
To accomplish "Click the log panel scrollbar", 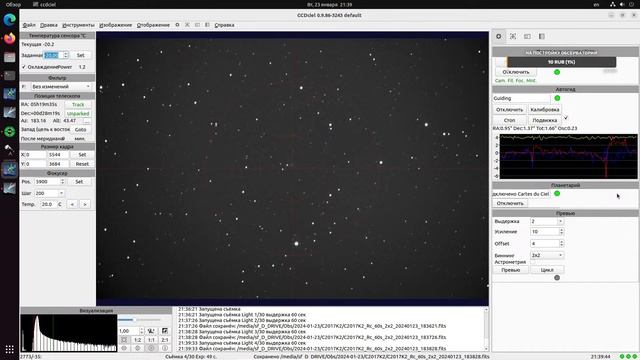I will pos(486,329).
